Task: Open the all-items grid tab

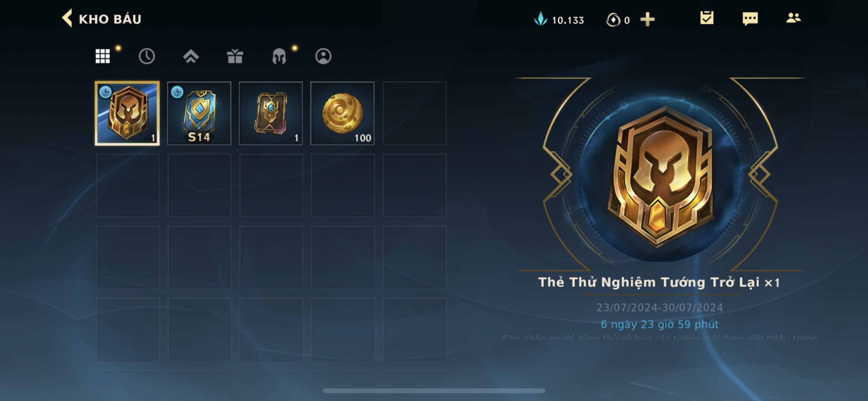Action: 103,56
